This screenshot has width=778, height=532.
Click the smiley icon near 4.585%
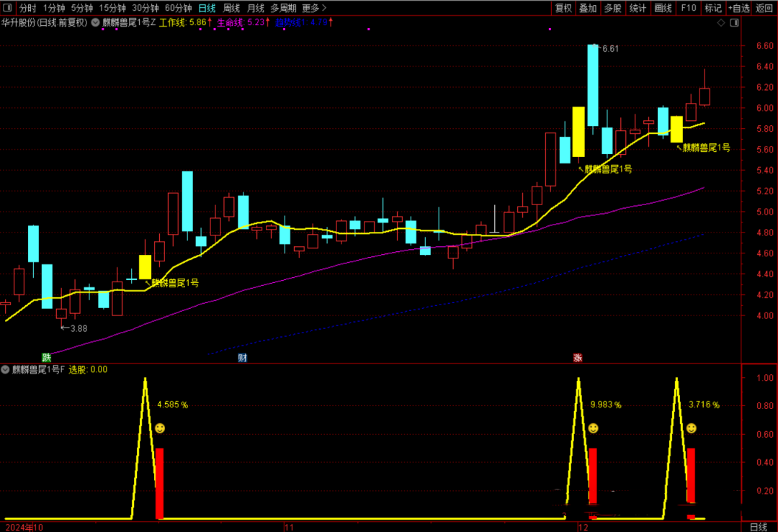(x=160, y=428)
